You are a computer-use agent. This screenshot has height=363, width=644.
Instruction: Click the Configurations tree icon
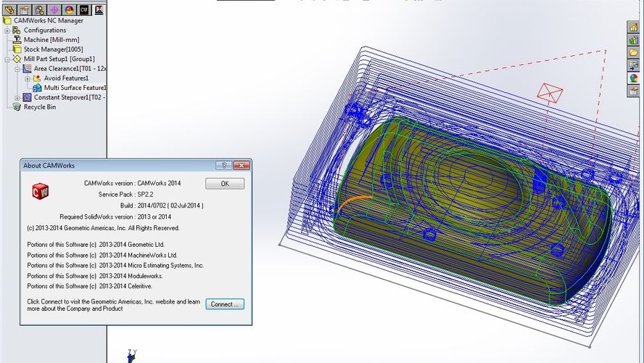tap(17, 30)
